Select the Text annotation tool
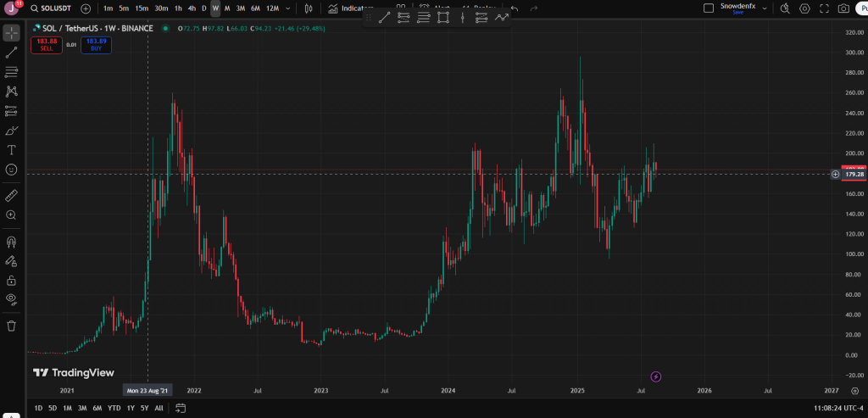The image size is (868, 418). point(12,150)
